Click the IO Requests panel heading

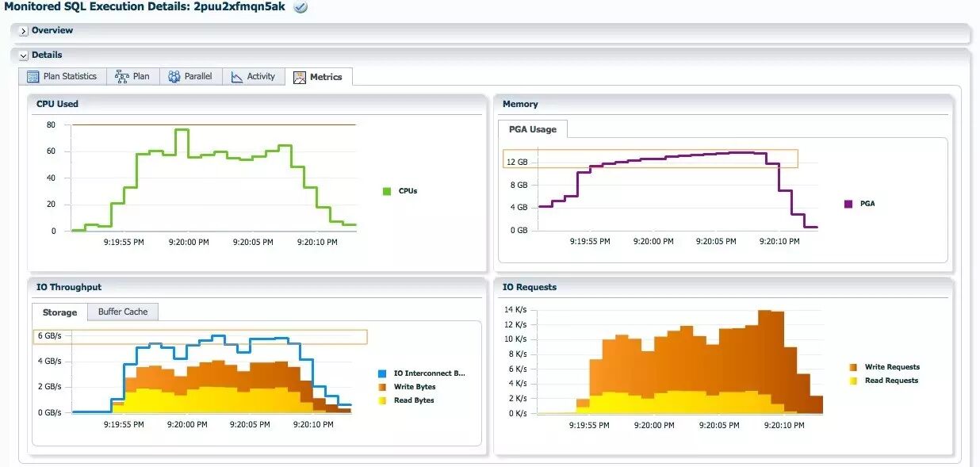click(530, 287)
